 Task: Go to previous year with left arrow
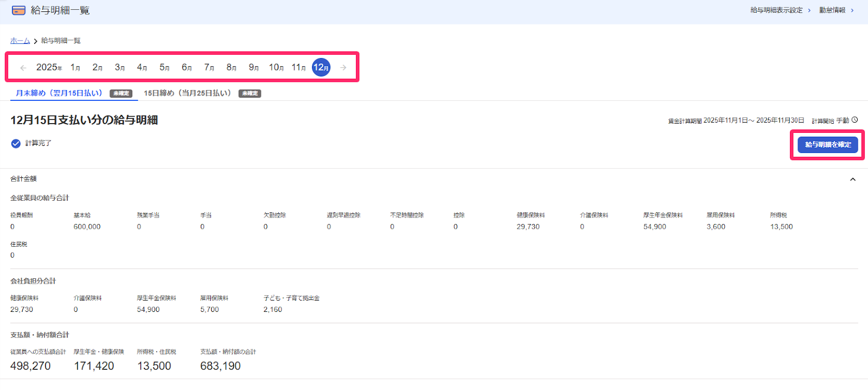[23, 68]
